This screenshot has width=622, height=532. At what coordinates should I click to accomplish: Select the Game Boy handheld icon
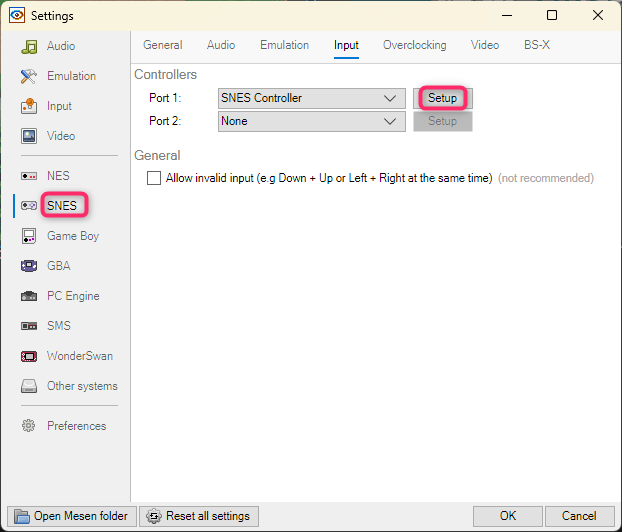pyautogui.click(x=29, y=236)
